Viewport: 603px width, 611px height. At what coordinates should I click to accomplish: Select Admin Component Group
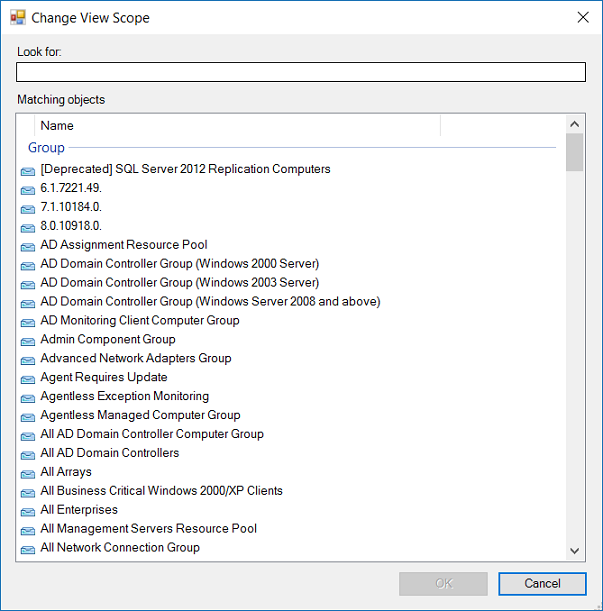coord(108,339)
